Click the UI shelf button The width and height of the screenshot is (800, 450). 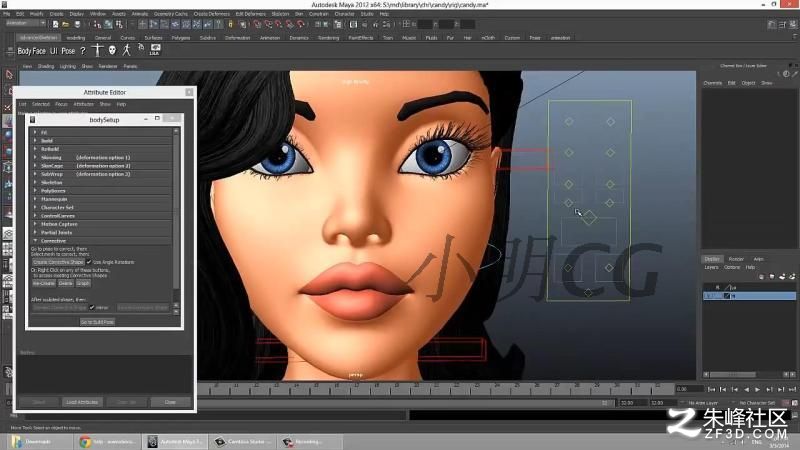pyautogui.click(x=54, y=51)
